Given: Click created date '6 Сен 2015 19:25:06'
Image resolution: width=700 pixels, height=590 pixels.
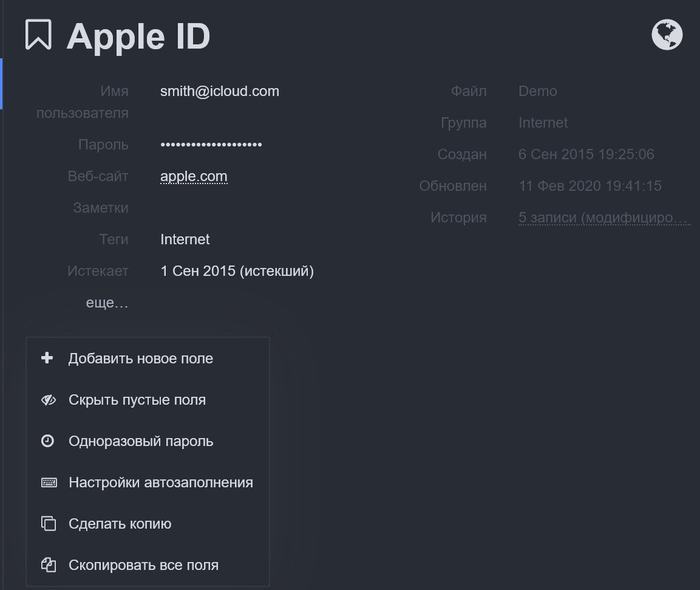Looking at the screenshot, I should coord(586,154).
